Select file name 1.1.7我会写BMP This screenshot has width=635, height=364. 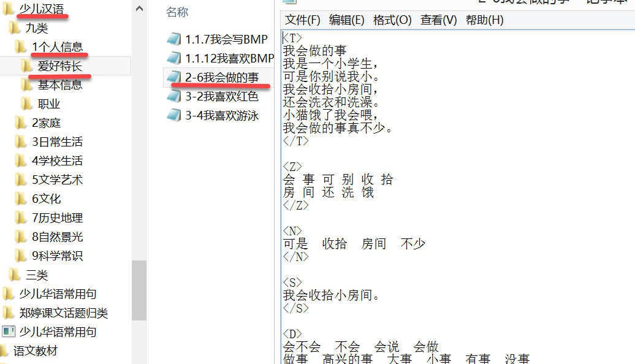tap(226, 39)
